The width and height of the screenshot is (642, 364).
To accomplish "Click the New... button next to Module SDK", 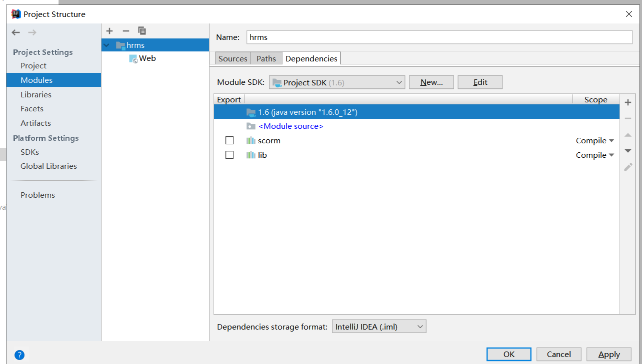I will [x=431, y=82].
